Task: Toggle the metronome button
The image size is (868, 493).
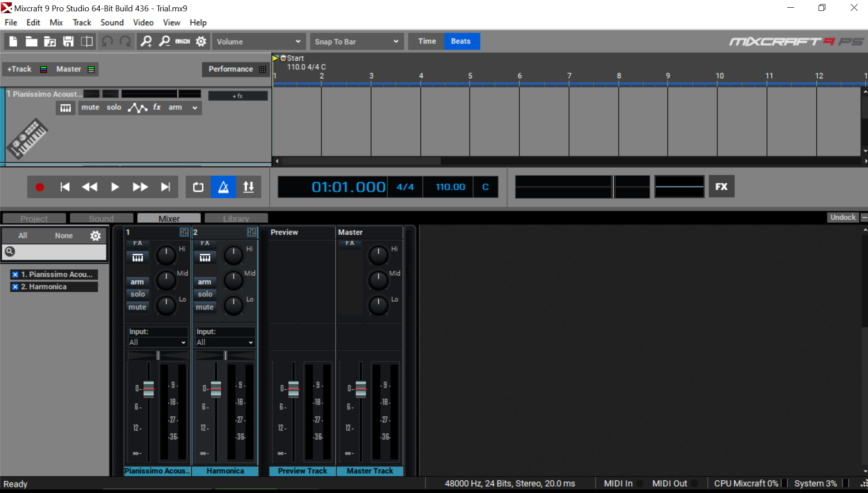Action: 224,187
